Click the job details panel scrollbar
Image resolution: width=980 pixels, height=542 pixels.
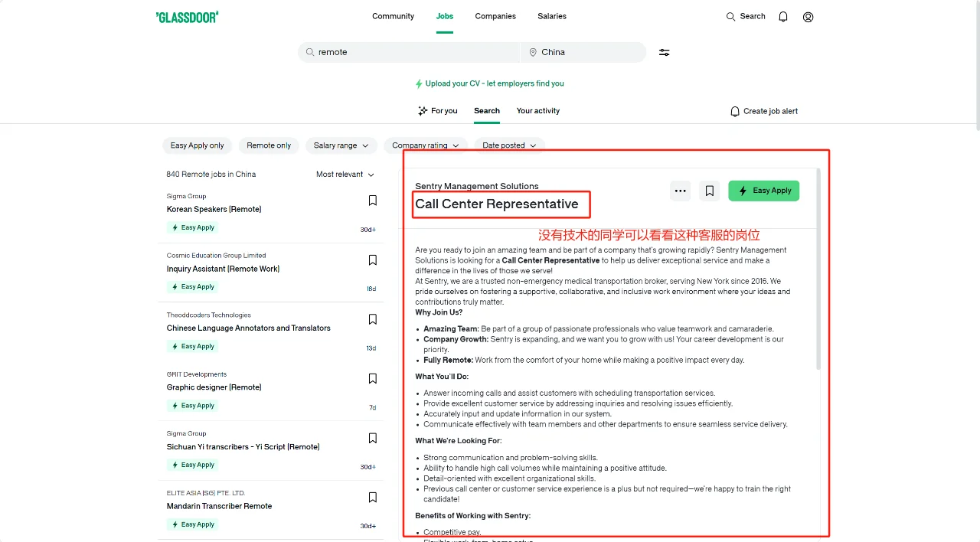click(818, 268)
